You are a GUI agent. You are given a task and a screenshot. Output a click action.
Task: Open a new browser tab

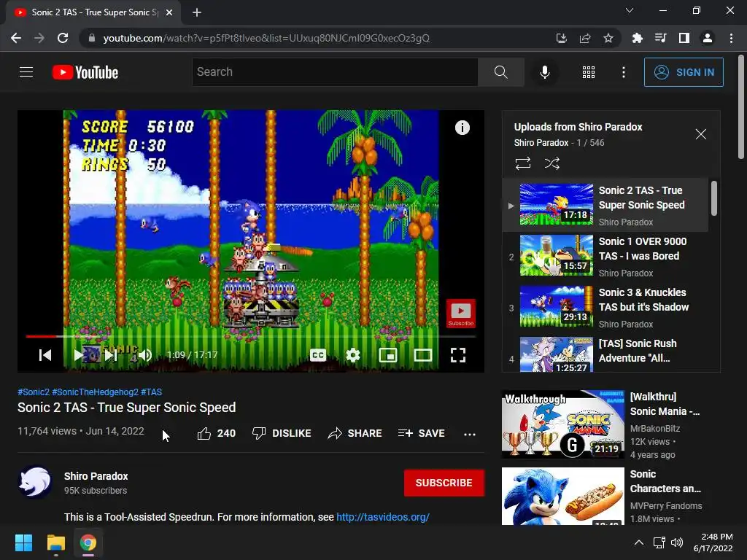(x=197, y=12)
